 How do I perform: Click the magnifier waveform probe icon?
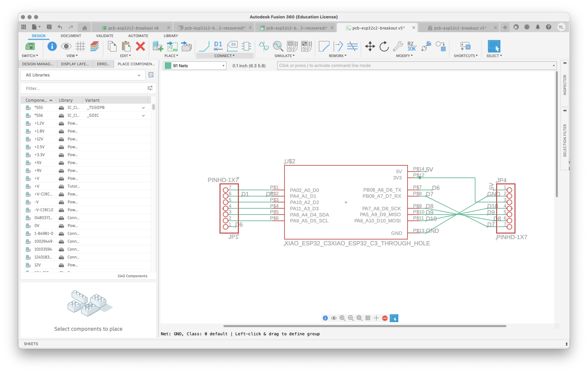(278, 46)
